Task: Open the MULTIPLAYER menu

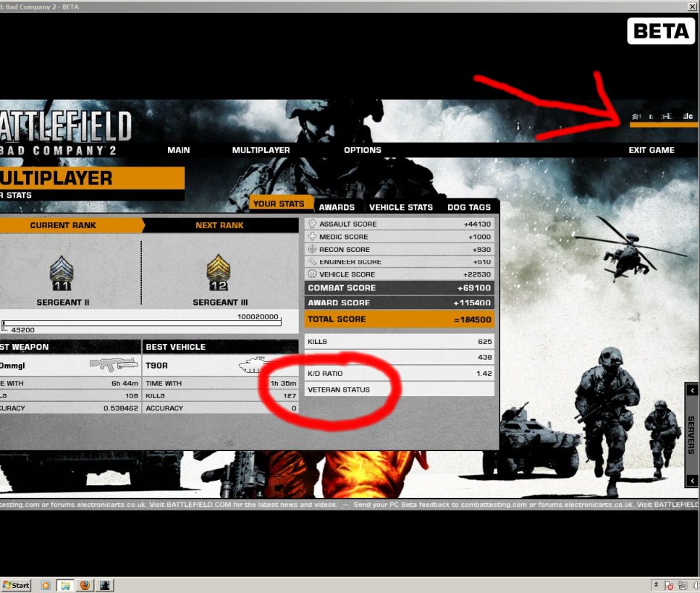Action: pyautogui.click(x=261, y=150)
